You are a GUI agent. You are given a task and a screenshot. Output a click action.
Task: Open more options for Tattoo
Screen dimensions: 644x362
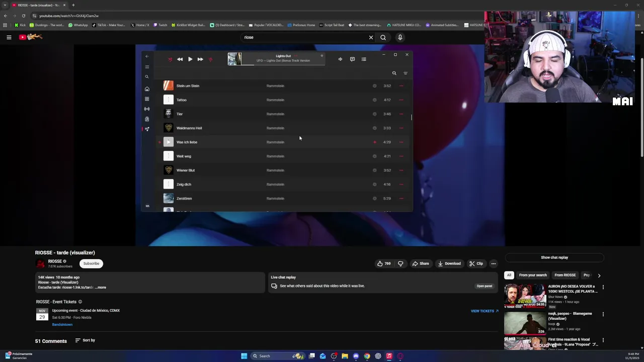click(401, 100)
